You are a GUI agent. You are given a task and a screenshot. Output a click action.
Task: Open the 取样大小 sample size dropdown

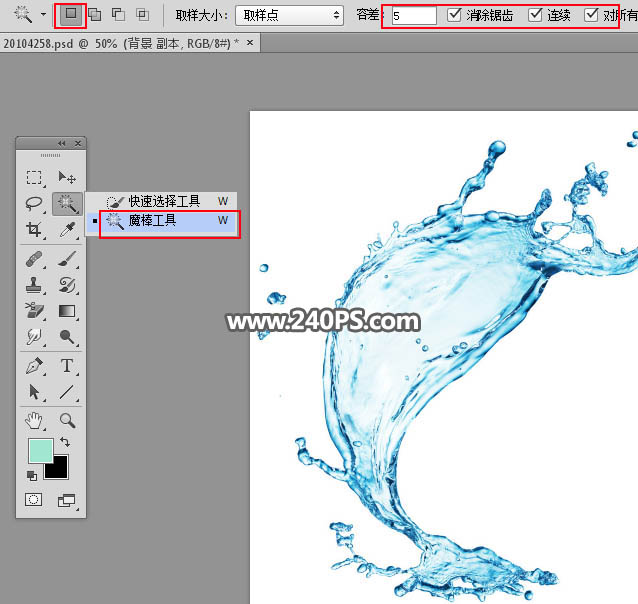pos(289,15)
